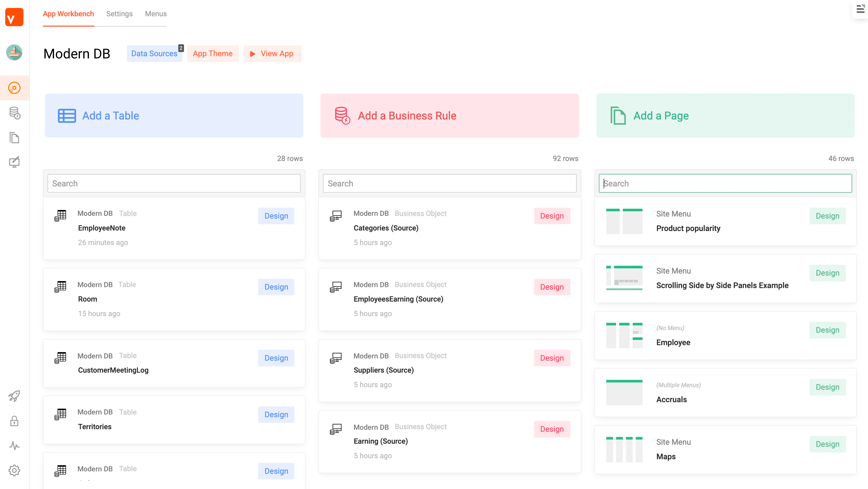Open the activity pulse sidebar icon
Image resolution: width=868 pixels, height=489 pixels.
pyautogui.click(x=14, y=446)
